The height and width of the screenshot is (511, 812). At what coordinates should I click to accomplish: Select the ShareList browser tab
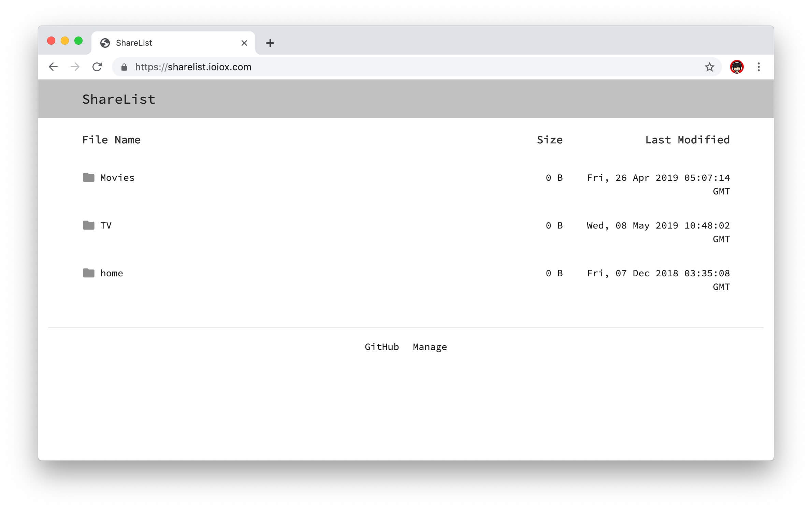[173, 43]
